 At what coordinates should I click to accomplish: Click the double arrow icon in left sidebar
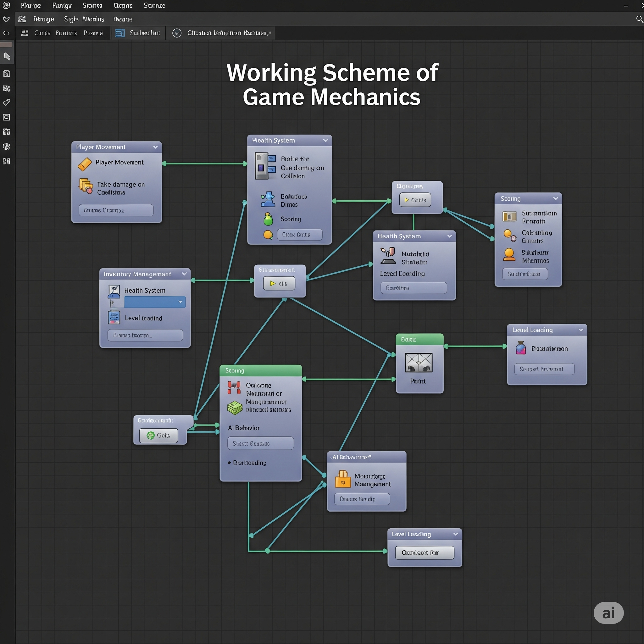pyautogui.click(x=6, y=33)
